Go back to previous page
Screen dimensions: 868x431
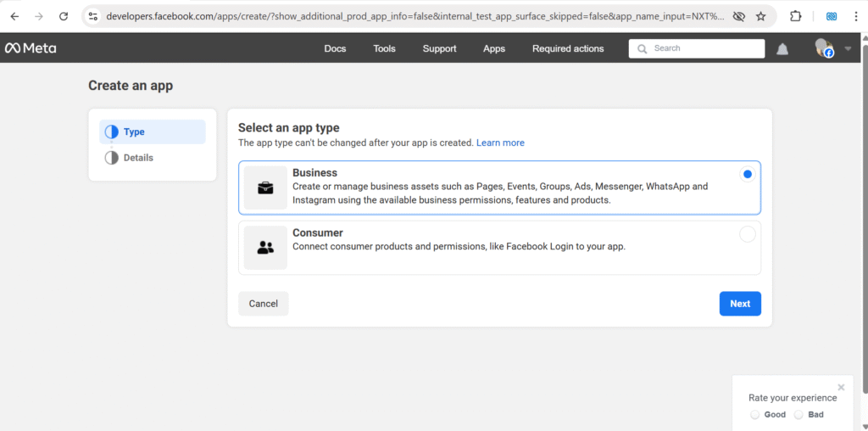[14, 16]
